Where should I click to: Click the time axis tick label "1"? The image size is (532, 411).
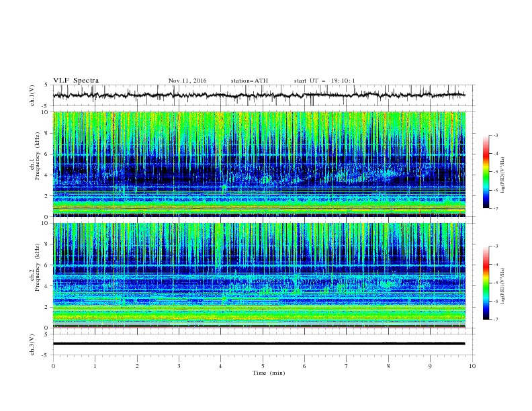(x=95, y=366)
